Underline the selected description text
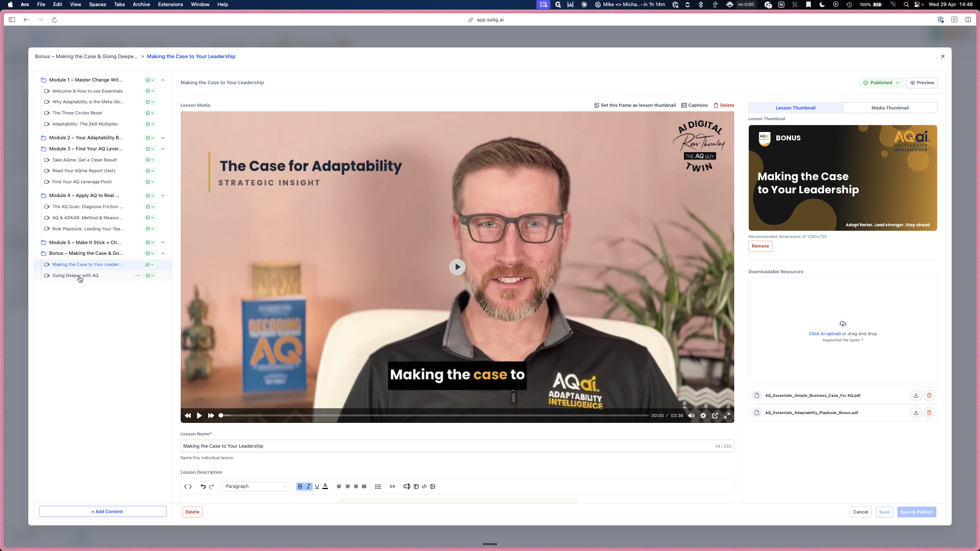The image size is (980, 551). (x=317, y=486)
